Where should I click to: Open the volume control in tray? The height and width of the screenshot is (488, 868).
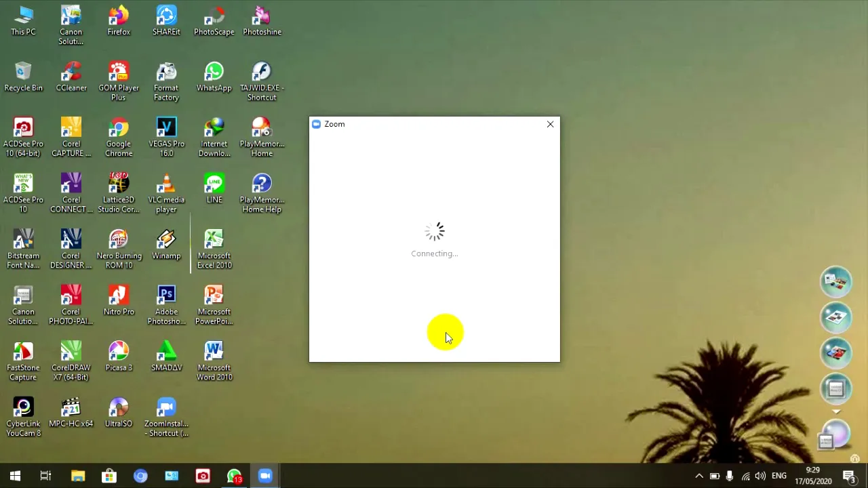760,476
